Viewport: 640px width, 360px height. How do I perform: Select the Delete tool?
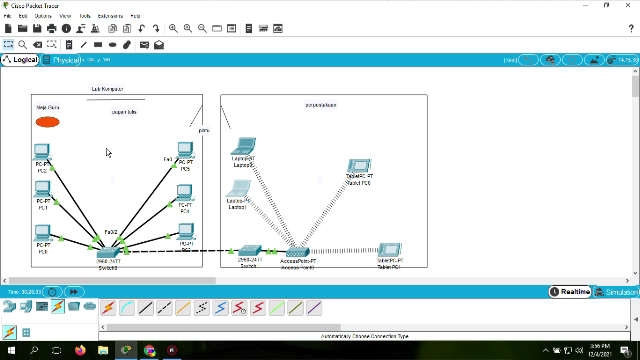click(37, 44)
